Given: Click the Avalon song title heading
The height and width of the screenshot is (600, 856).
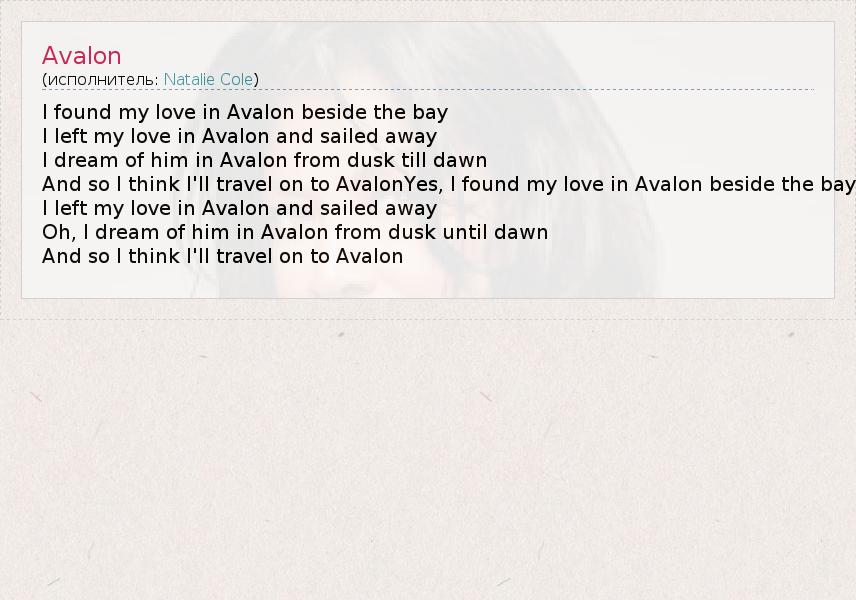Looking at the screenshot, I should 82,56.
